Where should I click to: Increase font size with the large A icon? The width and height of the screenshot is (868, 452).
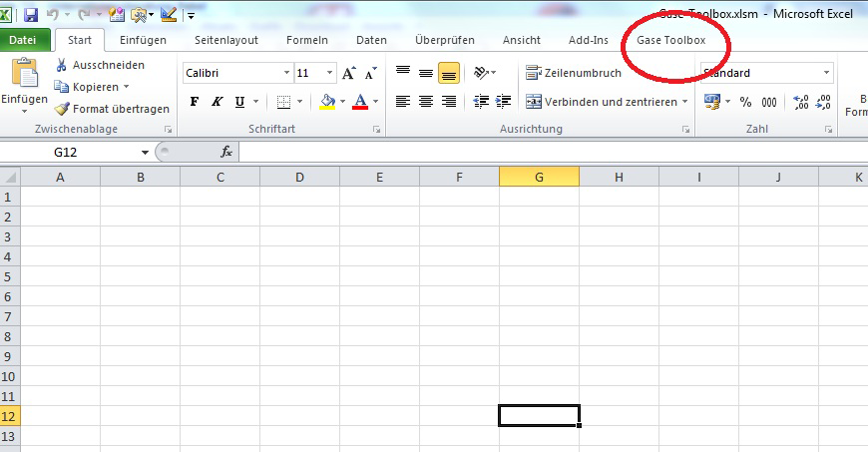tap(348, 73)
